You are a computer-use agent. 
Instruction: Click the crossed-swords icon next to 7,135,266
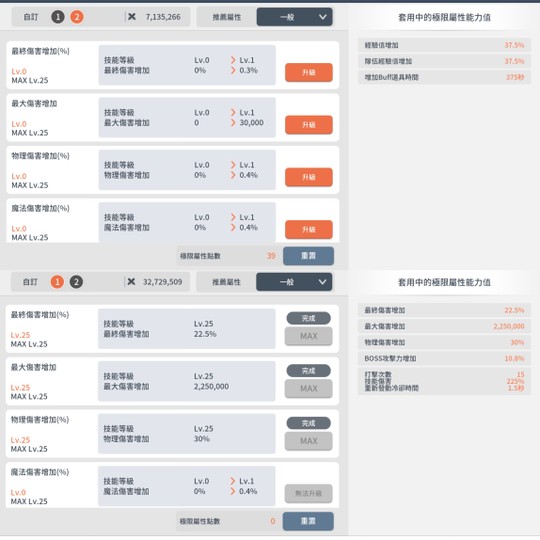point(132,17)
